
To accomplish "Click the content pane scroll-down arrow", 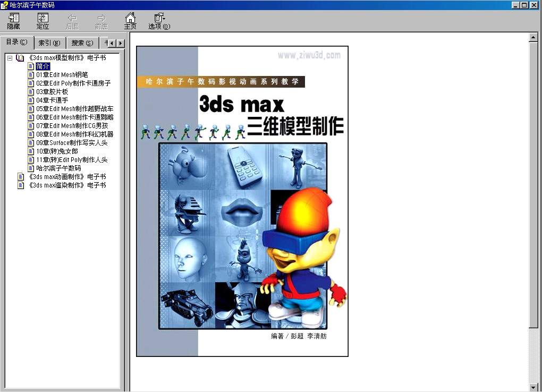I will pyautogui.click(x=533, y=387).
